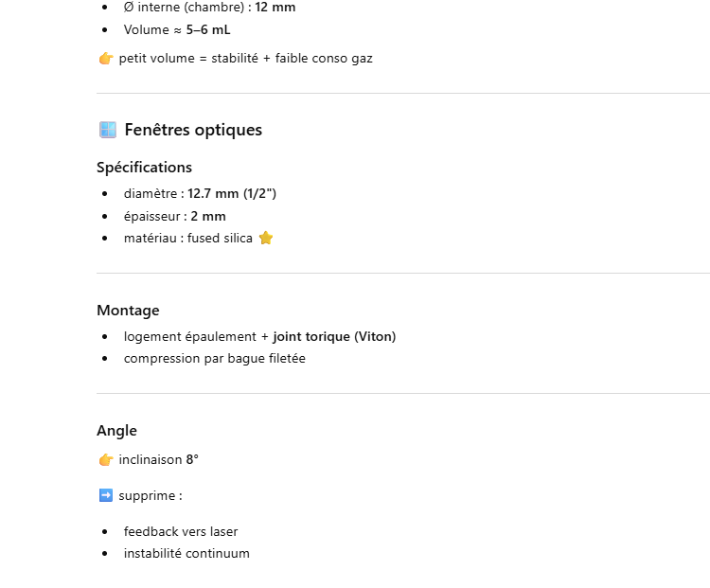Click the star emoji after fused silica
The height and width of the screenshot is (588, 710).
tap(265, 239)
